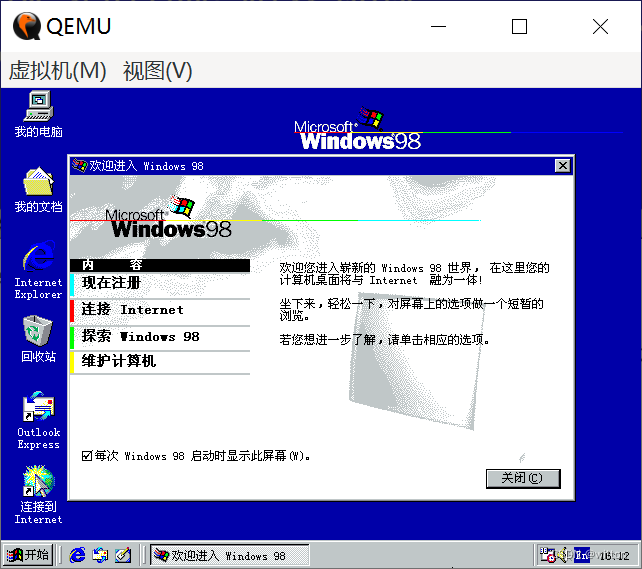Click the task scheduler tray icon
This screenshot has height=569, width=642.
tap(547, 555)
